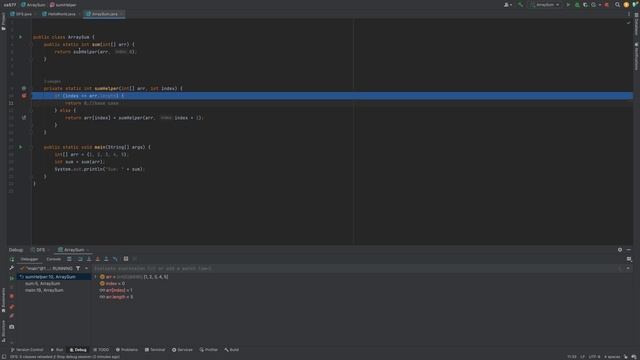Screen dimensions: 640x360
Task: Click the frames filter funnel icon
Action: tap(78, 269)
